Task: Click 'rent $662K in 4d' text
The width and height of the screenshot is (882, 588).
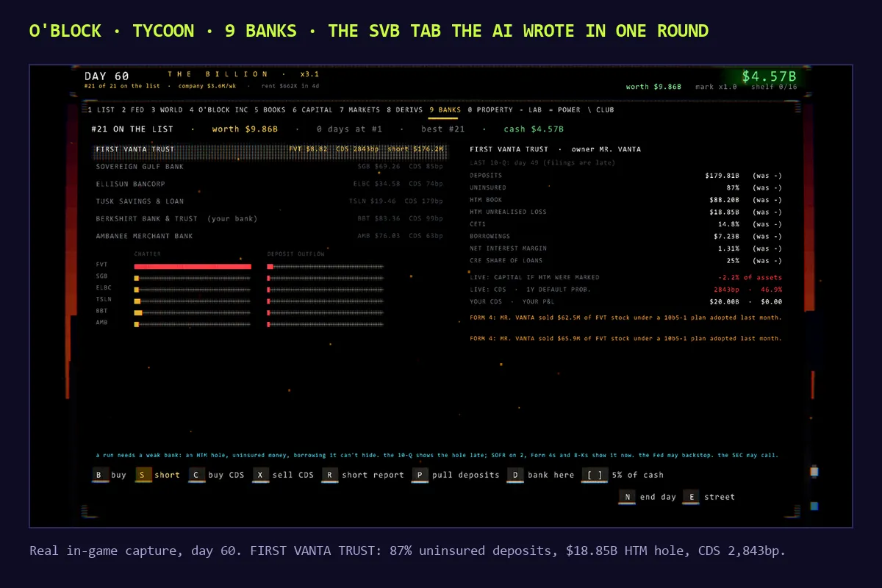Action: pos(290,86)
